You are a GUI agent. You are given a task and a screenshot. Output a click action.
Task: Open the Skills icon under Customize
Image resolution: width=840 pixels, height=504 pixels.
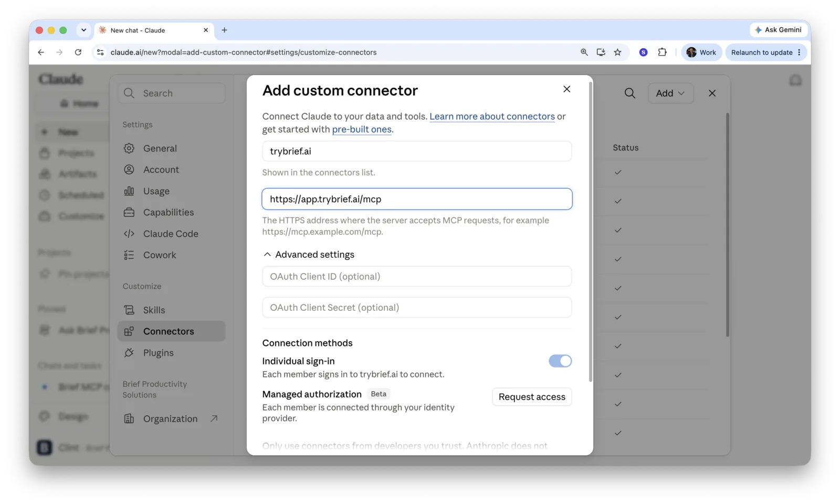coord(129,310)
